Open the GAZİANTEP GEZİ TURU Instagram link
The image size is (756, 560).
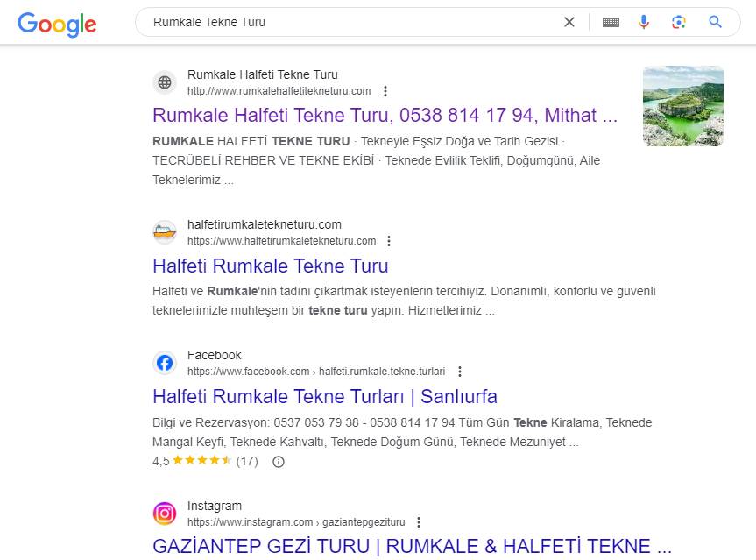pyautogui.click(x=412, y=546)
